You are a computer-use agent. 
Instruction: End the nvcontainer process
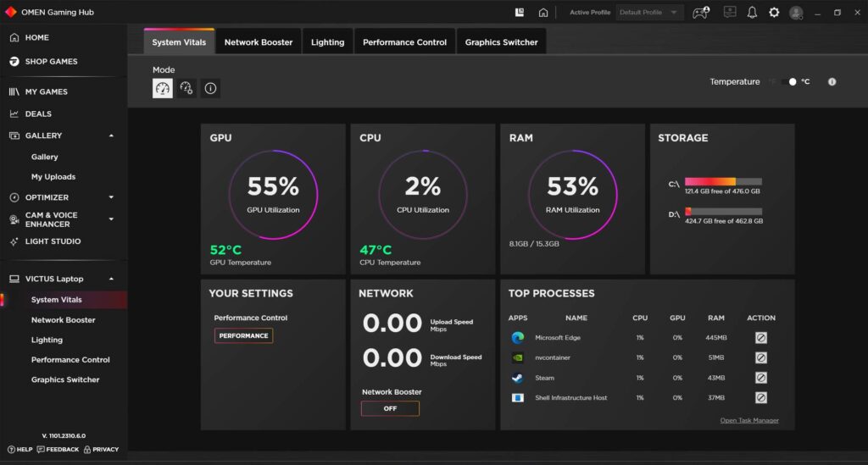coord(761,357)
